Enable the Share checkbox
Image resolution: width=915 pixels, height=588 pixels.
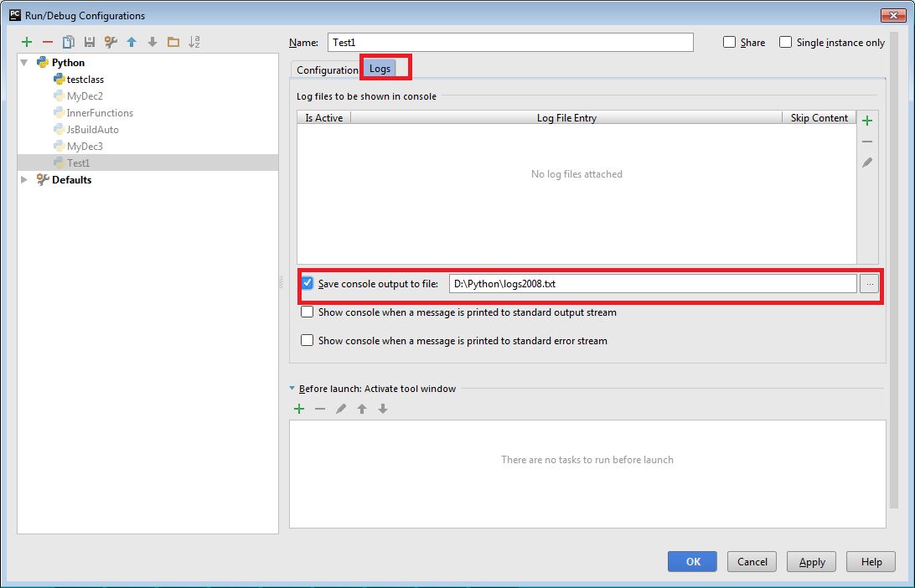(730, 42)
